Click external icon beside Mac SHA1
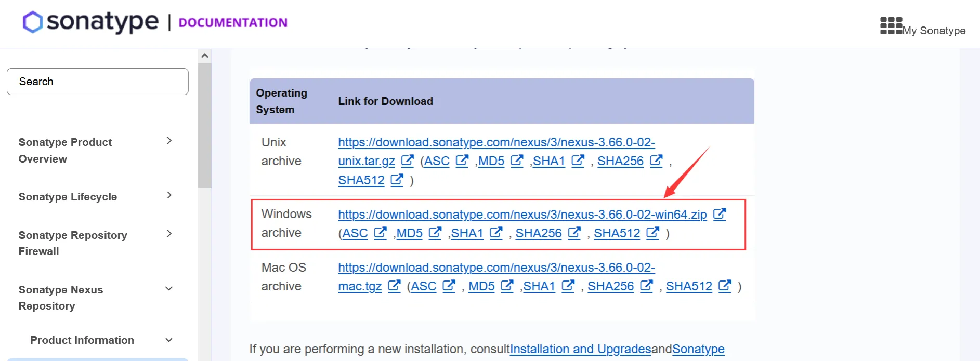 pos(568,286)
